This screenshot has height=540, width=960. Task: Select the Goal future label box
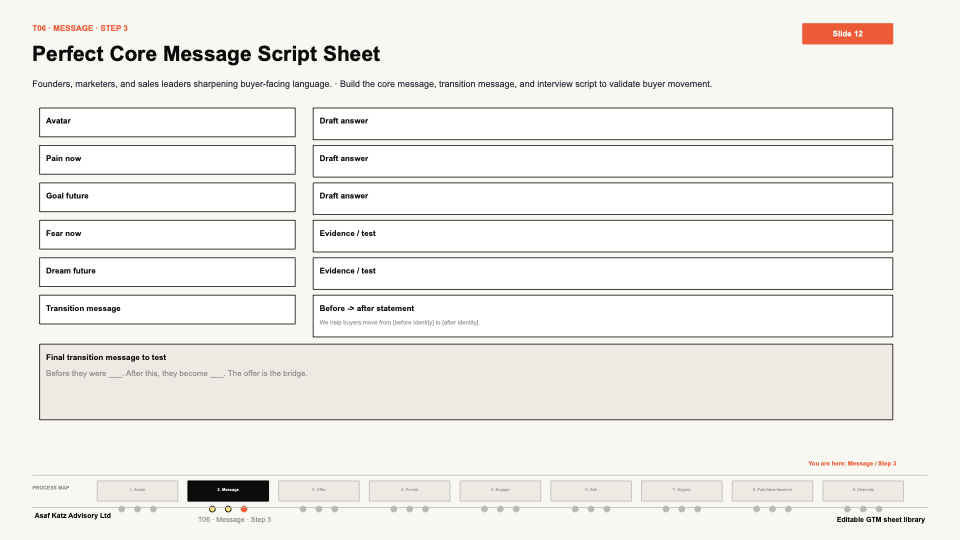click(x=167, y=197)
